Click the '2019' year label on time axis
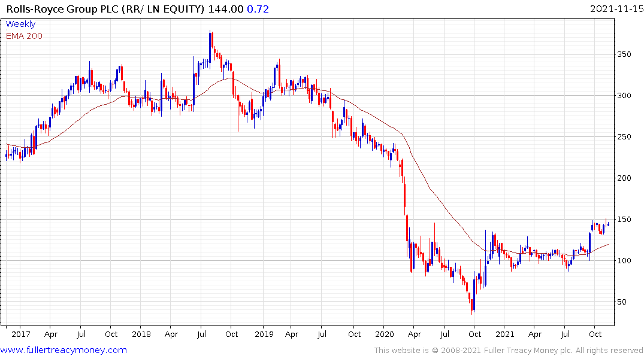 264,334
